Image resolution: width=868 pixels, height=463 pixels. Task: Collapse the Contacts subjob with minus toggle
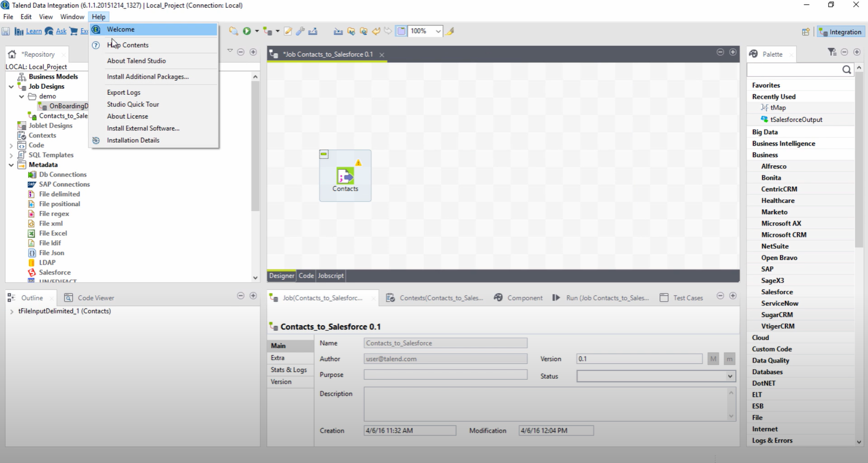[x=324, y=154]
